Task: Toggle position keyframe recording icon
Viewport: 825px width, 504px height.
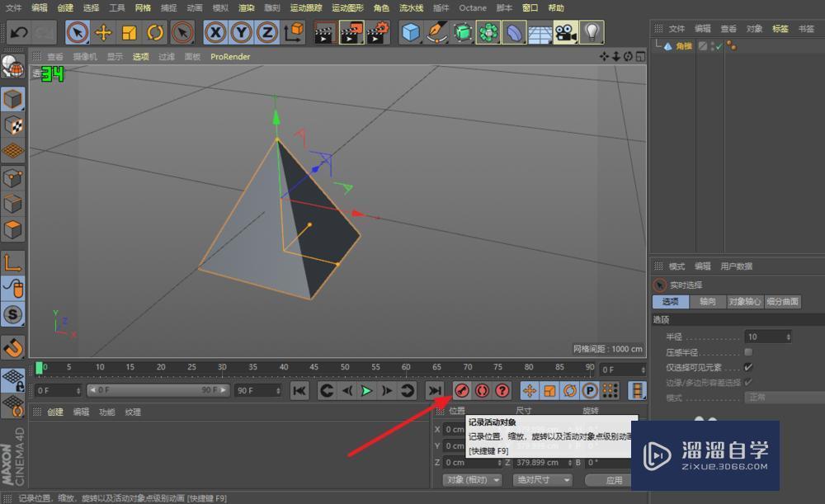Action: pyautogui.click(x=530, y=390)
